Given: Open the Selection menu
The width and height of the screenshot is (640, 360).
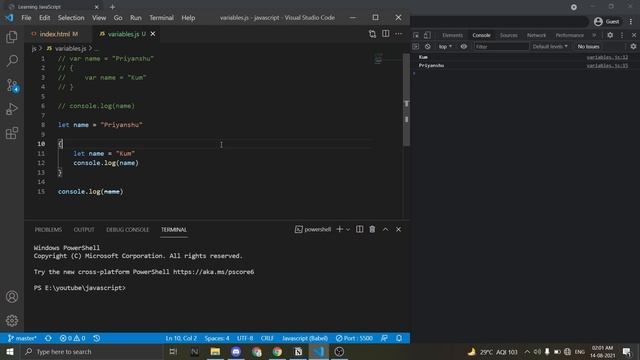Looking at the screenshot, I should click(x=71, y=18).
